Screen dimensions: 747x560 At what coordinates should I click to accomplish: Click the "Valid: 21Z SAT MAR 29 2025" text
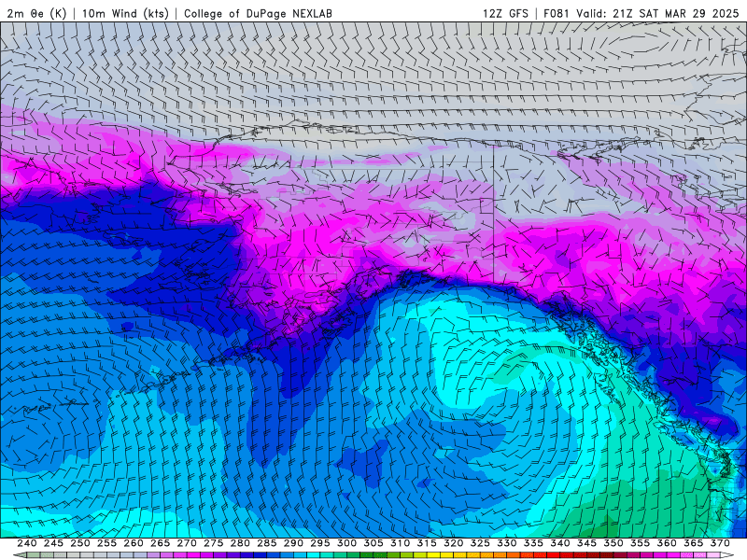(x=657, y=13)
